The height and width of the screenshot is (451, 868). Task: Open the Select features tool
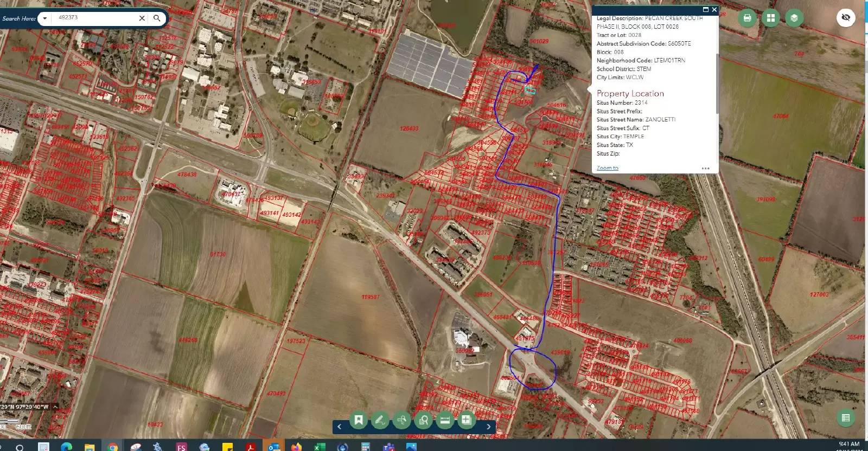click(x=401, y=420)
